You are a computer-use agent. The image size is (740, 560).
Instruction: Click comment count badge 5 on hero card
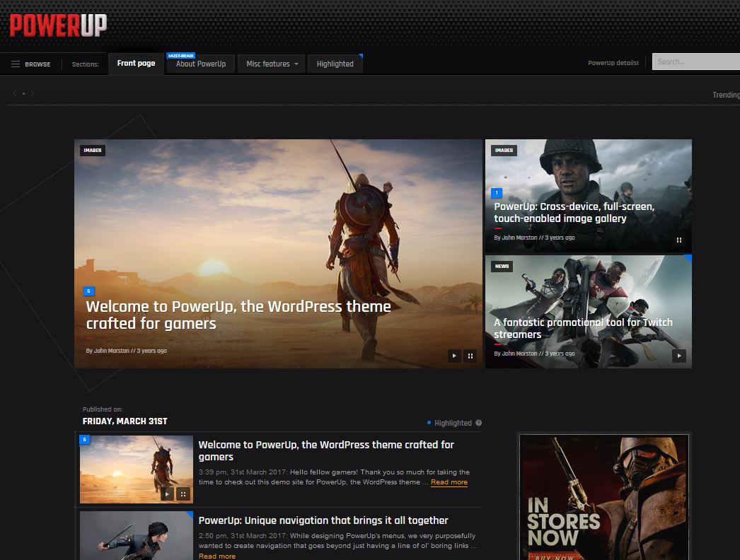88,291
